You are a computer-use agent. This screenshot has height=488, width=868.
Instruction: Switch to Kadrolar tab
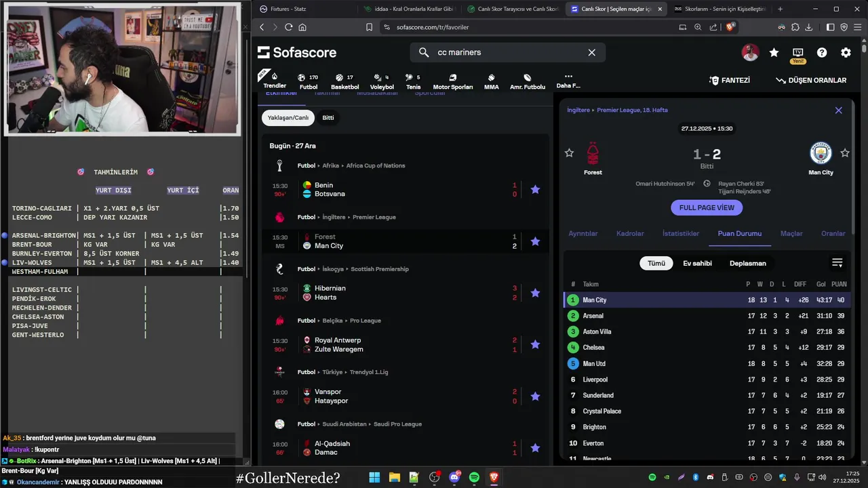click(x=630, y=233)
